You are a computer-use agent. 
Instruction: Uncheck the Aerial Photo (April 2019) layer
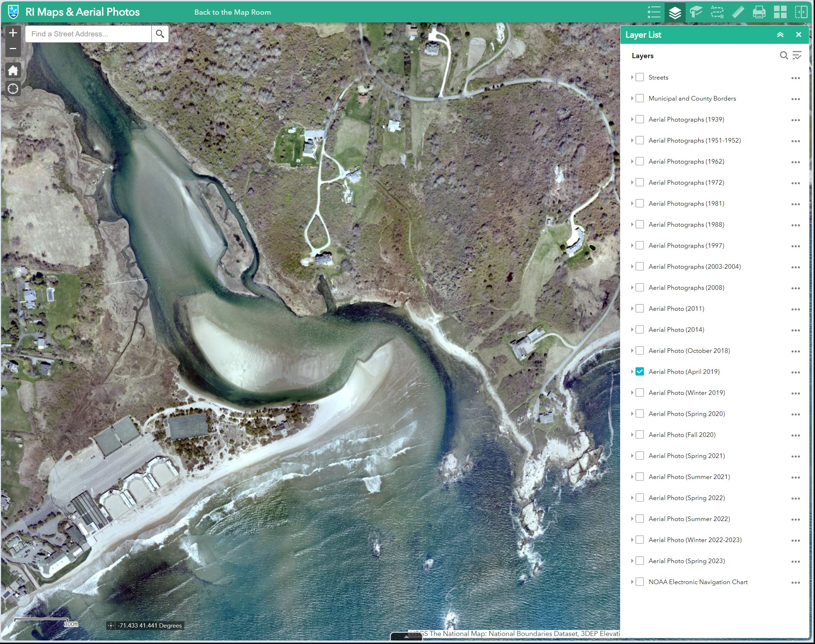tap(639, 371)
